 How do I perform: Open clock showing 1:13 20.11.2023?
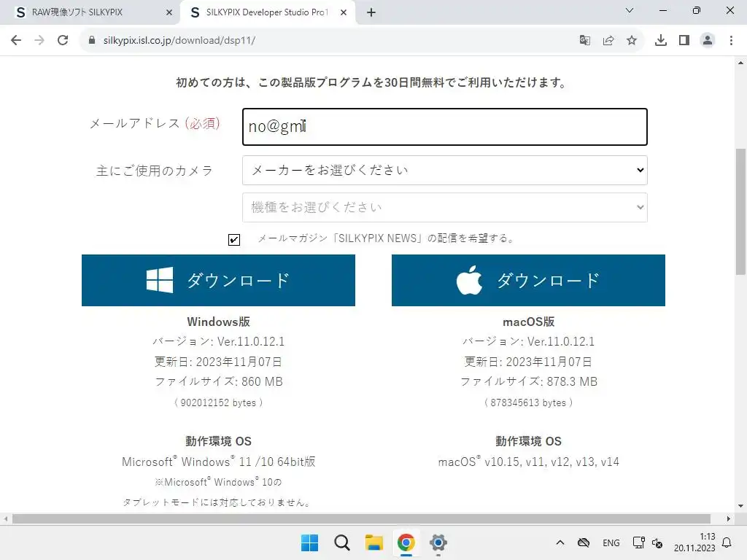(694, 542)
